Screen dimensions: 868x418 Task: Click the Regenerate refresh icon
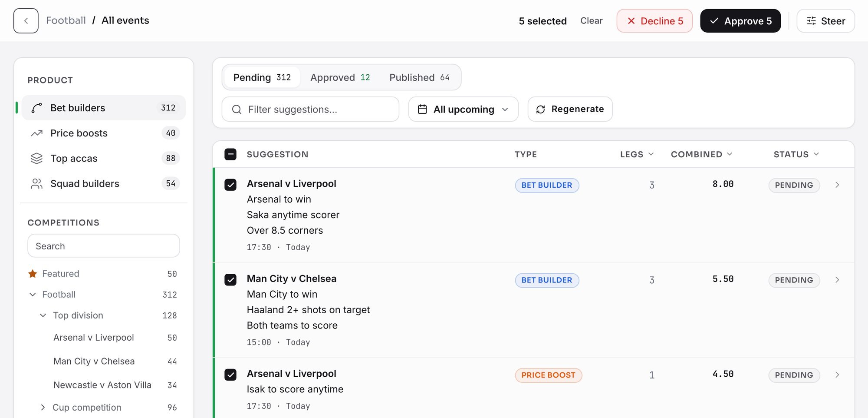coord(540,109)
